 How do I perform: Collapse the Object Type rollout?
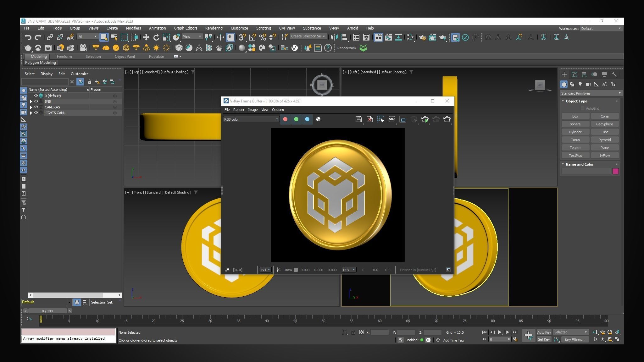coord(563,101)
